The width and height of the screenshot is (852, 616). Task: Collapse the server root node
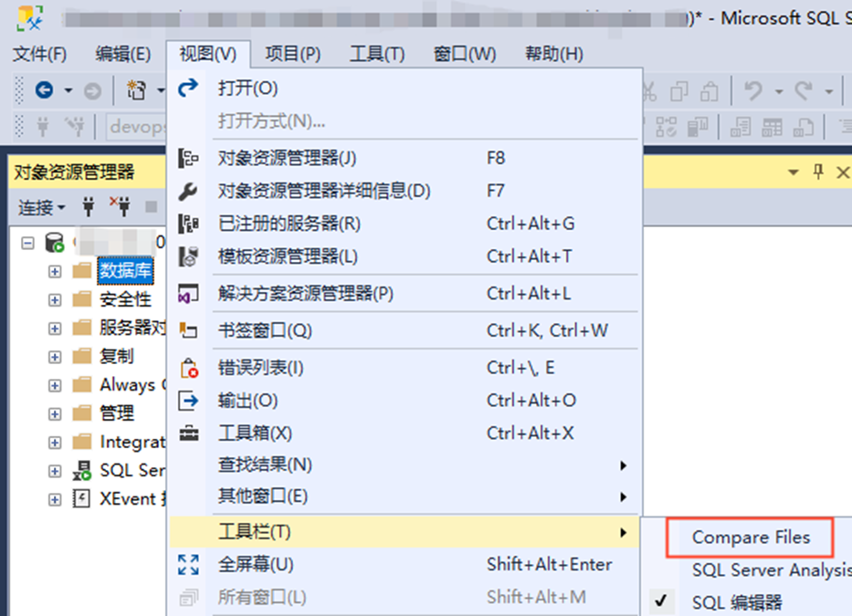(27, 242)
